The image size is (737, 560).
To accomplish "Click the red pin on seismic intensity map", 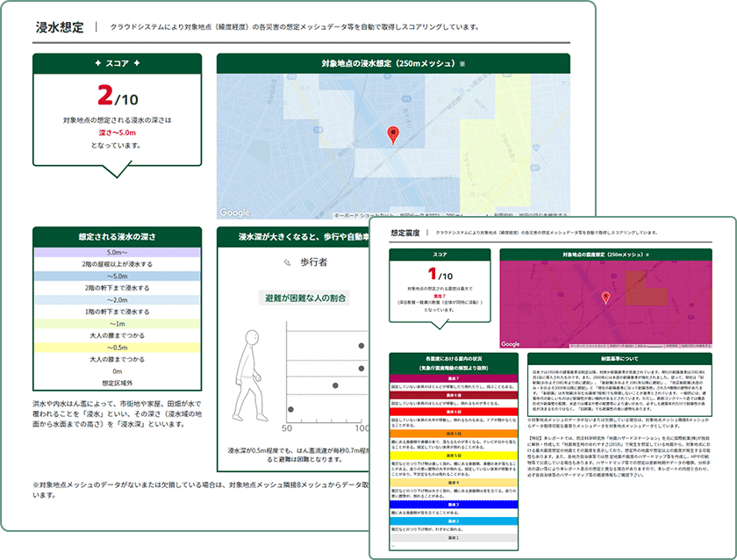I will (x=606, y=298).
